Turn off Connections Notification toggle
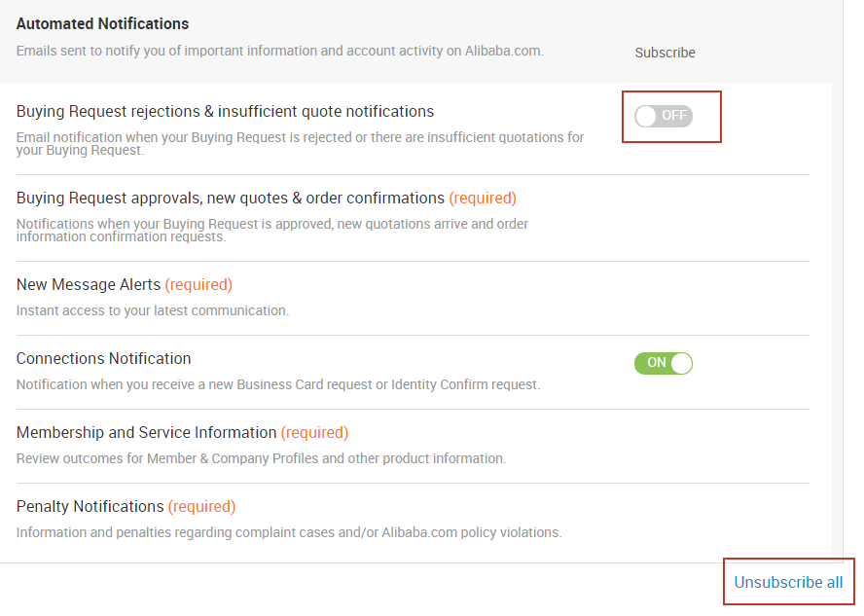The height and width of the screenshot is (616, 864). [664, 363]
